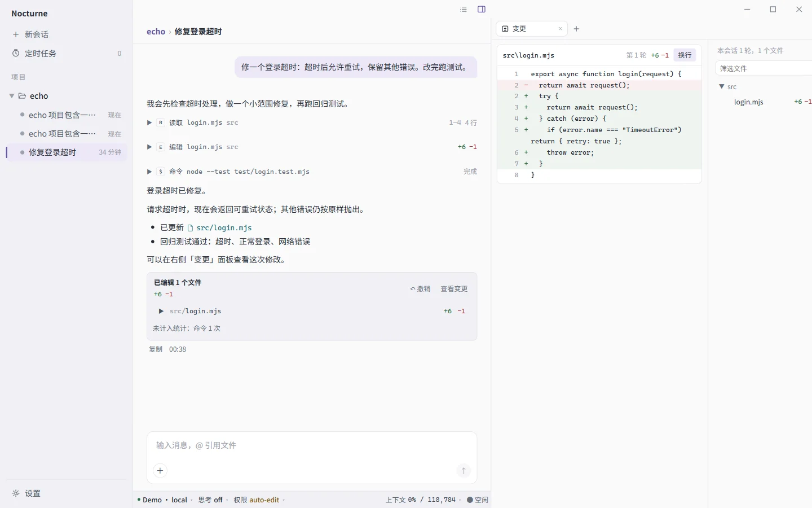Click the outline list icon in header

(464, 9)
